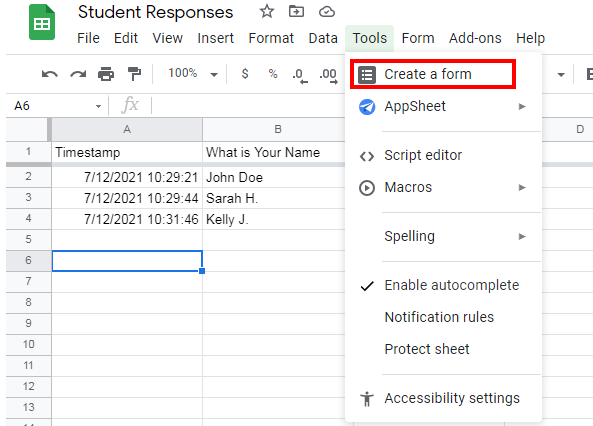Select column B header
This screenshot has width=593, height=426.
coord(278,129)
